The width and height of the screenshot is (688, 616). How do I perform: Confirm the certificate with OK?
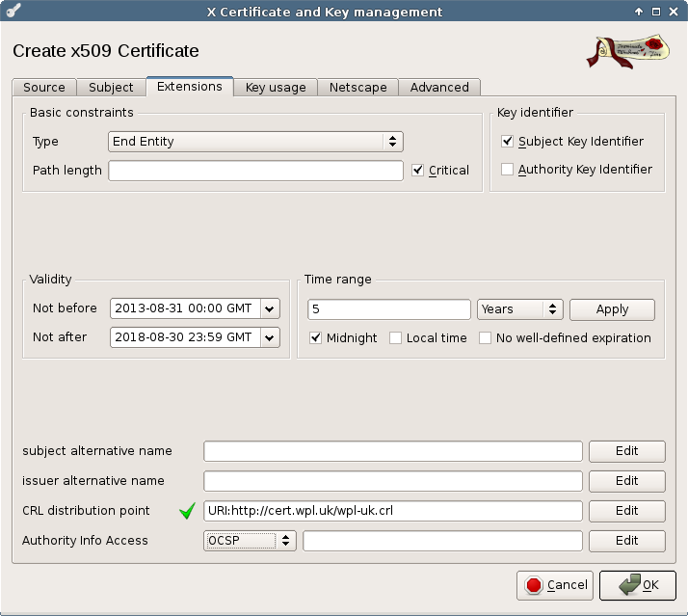[x=637, y=585]
